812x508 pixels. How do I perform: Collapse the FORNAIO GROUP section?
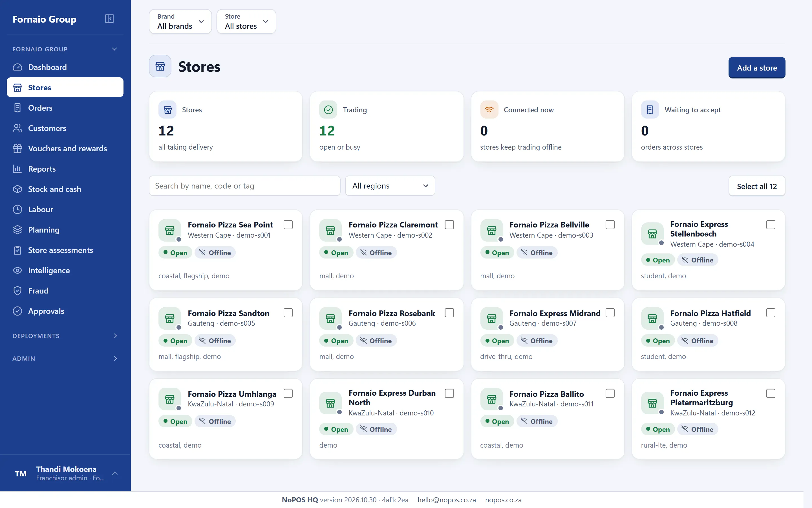(65, 49)
